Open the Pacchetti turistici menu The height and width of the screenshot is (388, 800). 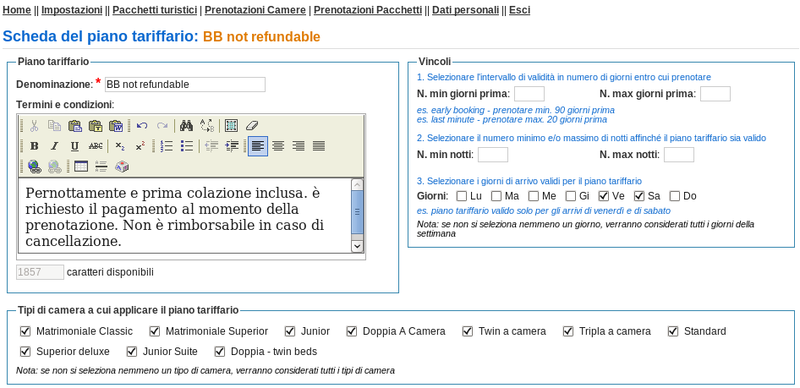point(155,10)
